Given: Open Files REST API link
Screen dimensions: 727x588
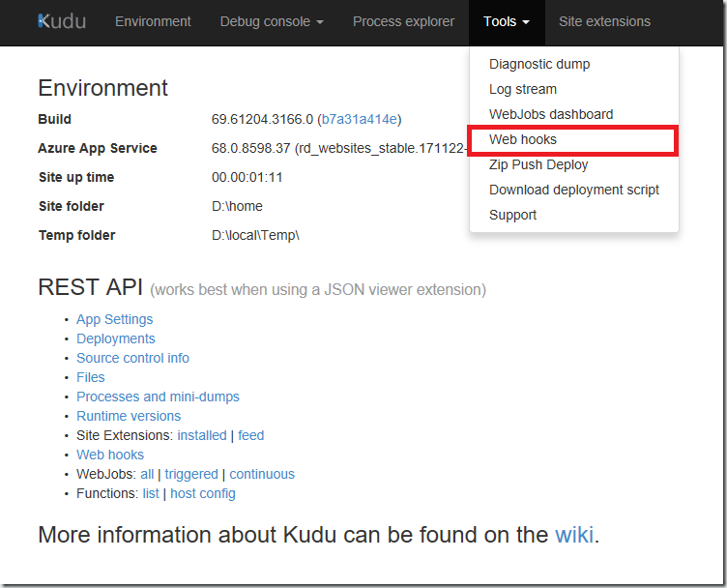Looking at the screenshot, I should tap(91, 377).
